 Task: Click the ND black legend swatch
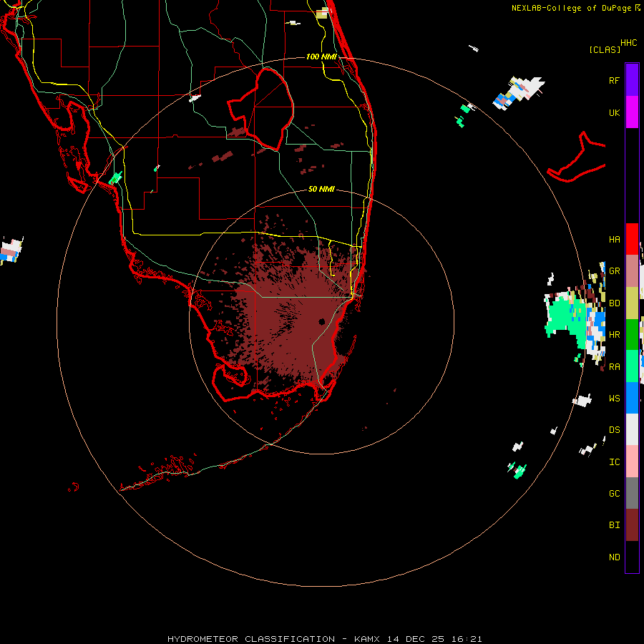click(x=632, y=557)
